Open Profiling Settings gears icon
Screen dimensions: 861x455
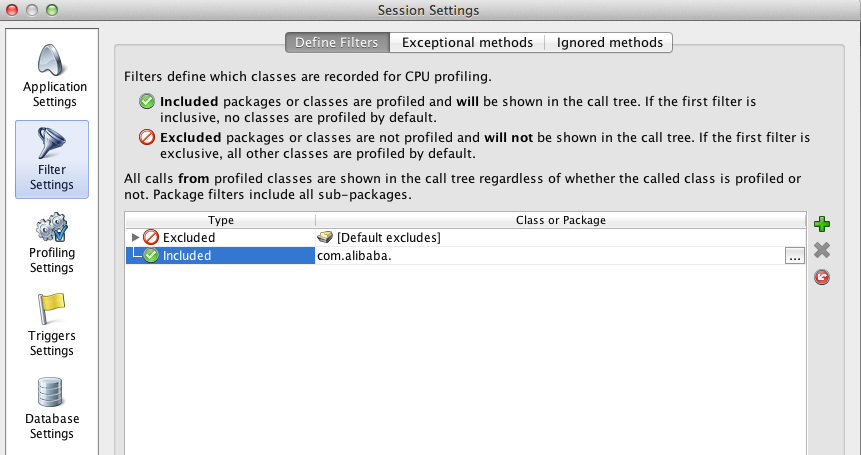(52, 227)
